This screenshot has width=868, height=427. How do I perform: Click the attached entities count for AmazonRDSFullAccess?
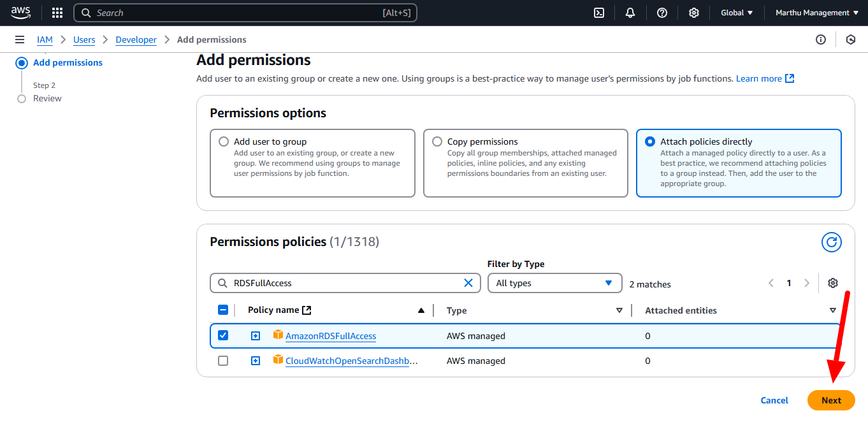click(647, 336)
